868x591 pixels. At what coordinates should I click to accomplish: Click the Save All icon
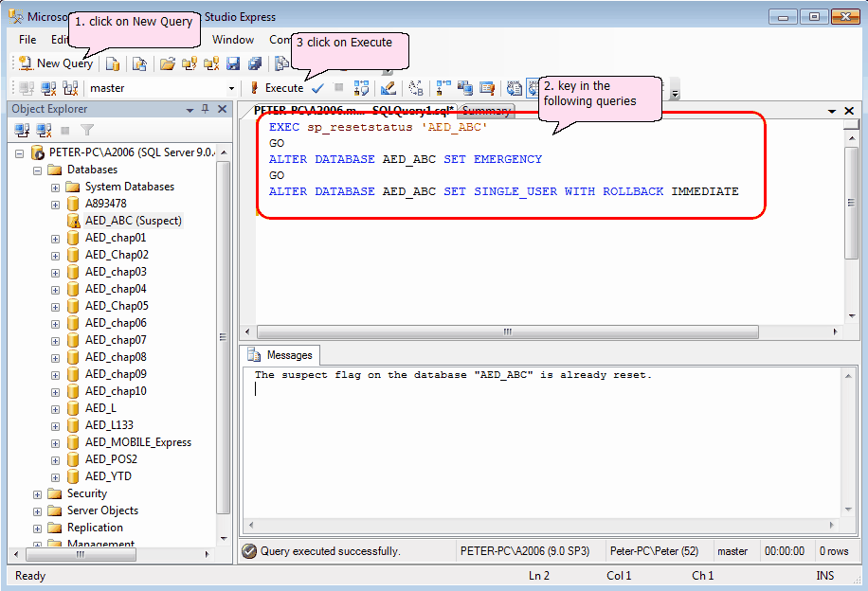click(x=255, y=63)
